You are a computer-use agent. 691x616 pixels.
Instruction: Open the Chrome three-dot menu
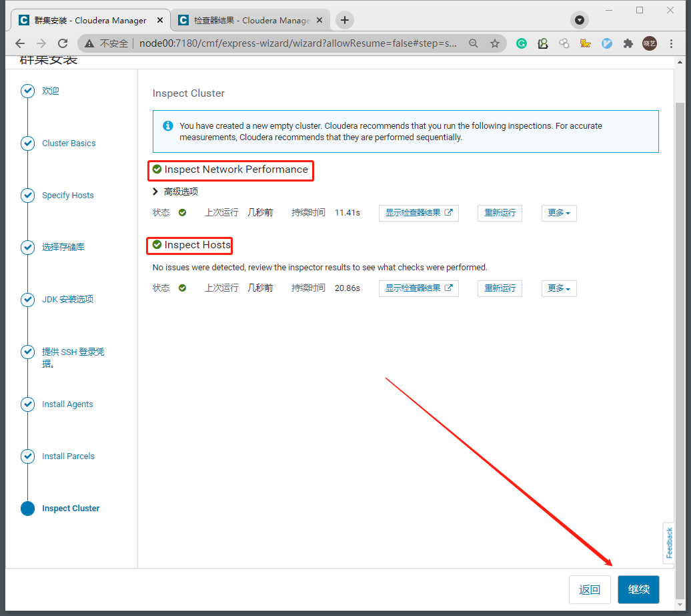point(671,43)
